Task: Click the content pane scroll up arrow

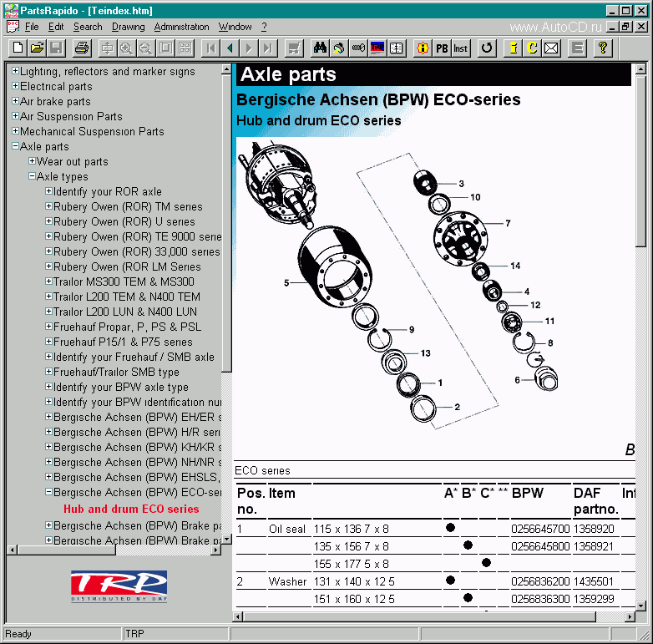Action: [x=640, y=69]
